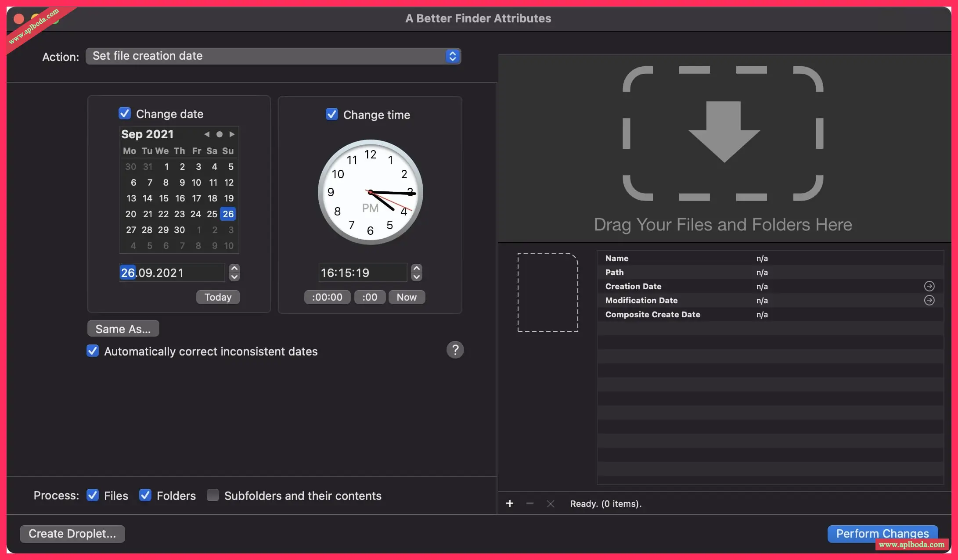Select the Path row in info table

[x=771, y=272]
